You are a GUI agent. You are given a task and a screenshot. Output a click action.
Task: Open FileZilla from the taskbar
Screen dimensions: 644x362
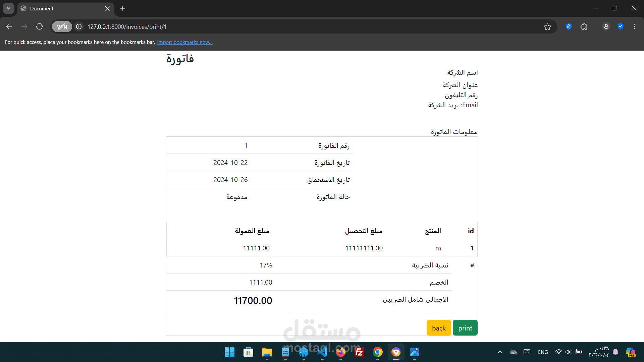(359, 352)
